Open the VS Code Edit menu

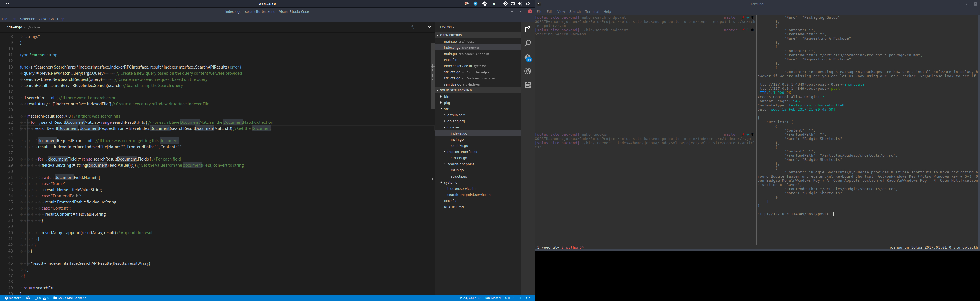(13, 19)
